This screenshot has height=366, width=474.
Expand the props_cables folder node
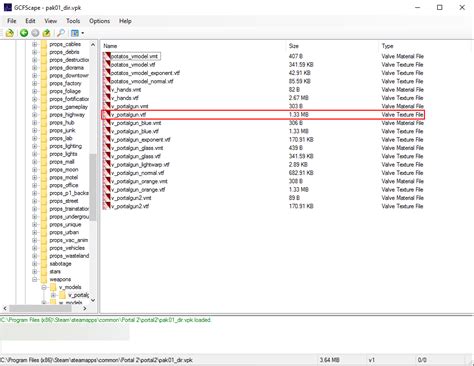click(x=35, y=44)
